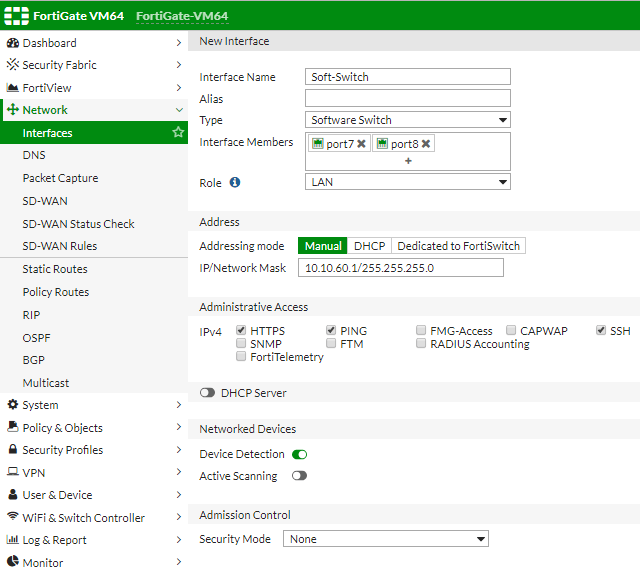Select DHCP addressing mode
This screenshot has height=584, width=640.
tap(369, 246)
